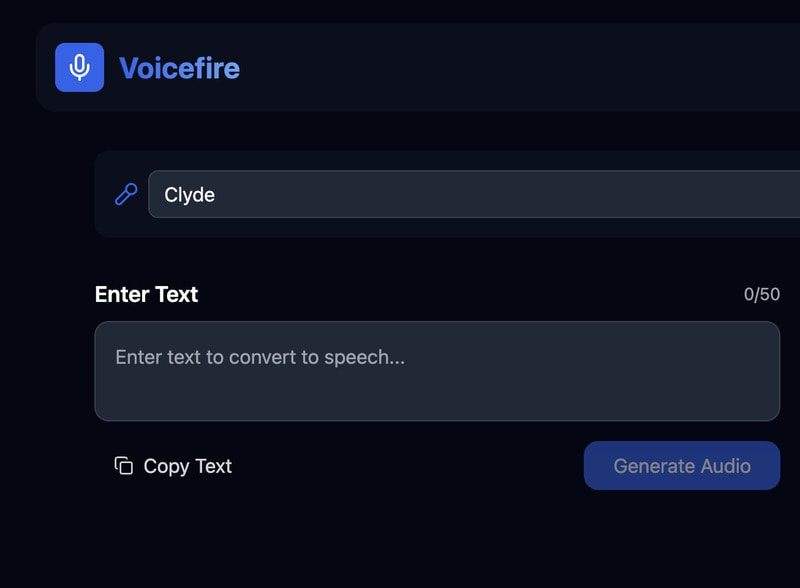Click the small microphone icon beside Clyde

[x=126, y=194]
